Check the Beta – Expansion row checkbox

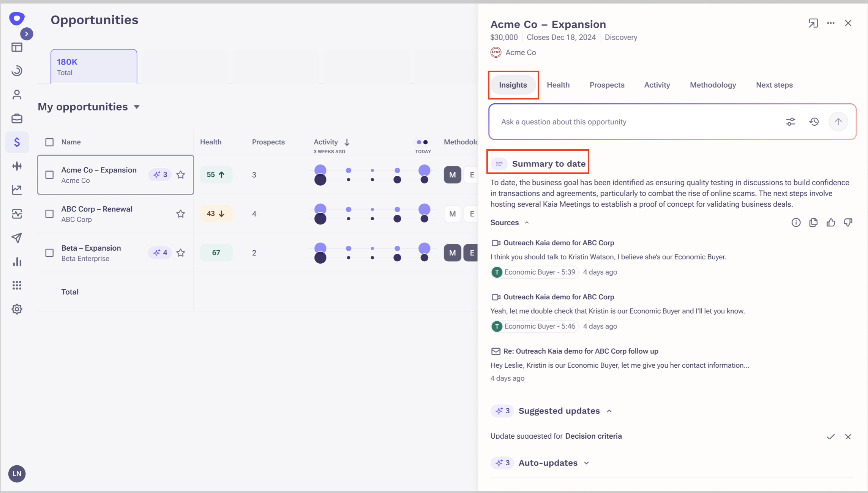[49, 253]
